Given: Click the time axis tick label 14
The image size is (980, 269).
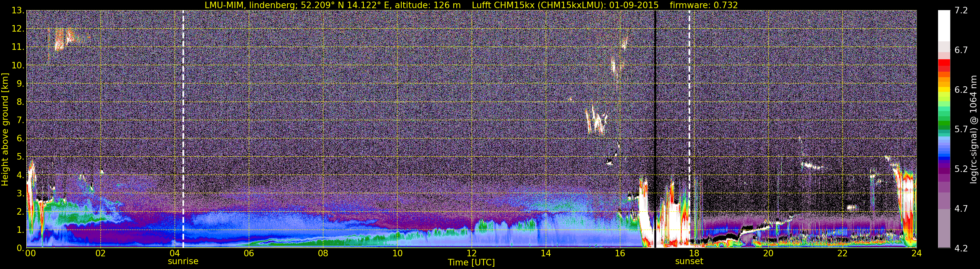Looking at the screenshot, I should click(545, 253).
